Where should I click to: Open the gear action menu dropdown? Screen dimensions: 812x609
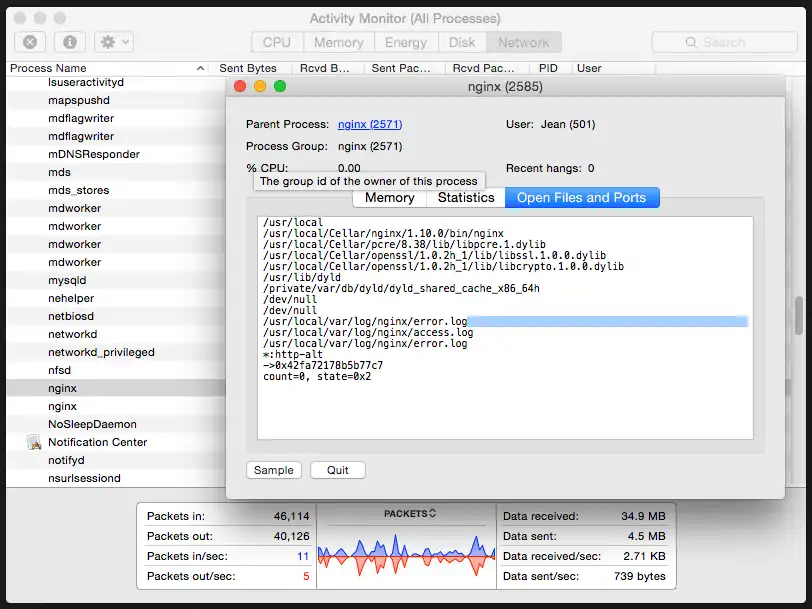pos(114,42)
